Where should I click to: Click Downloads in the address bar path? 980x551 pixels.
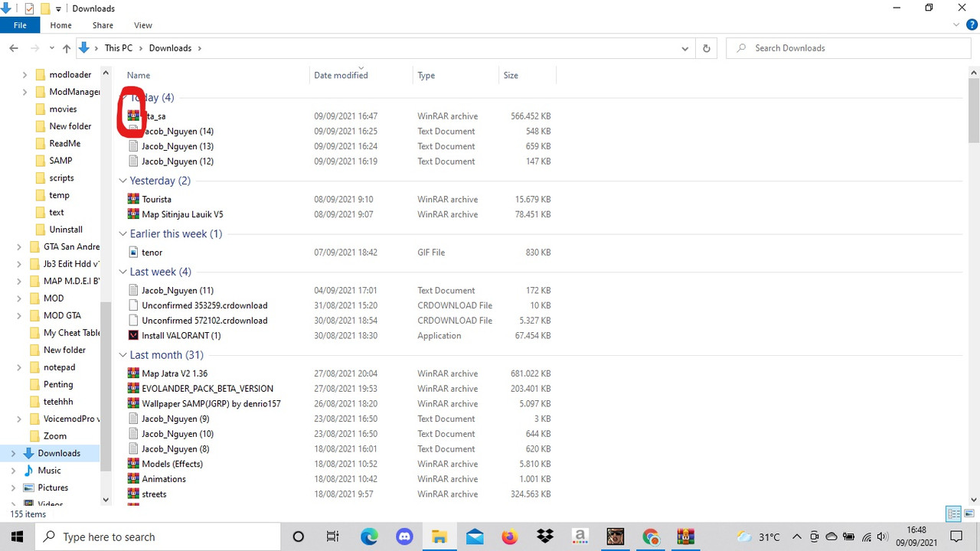(170, 48)
